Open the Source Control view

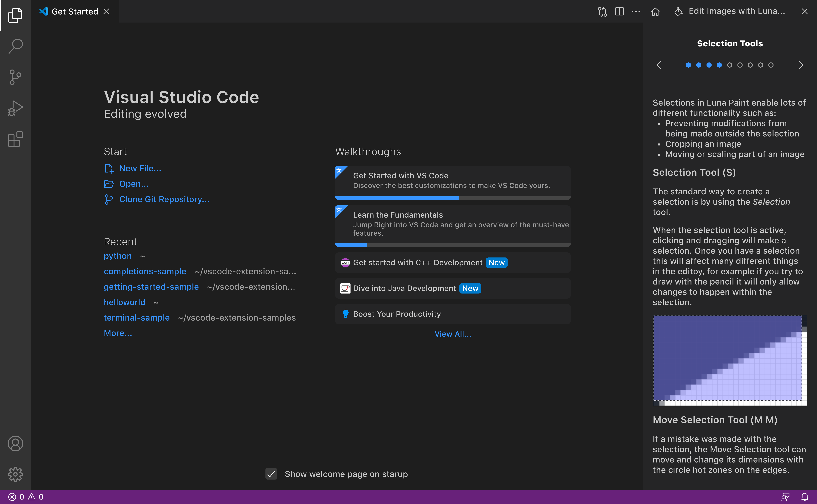pos(15,77)
